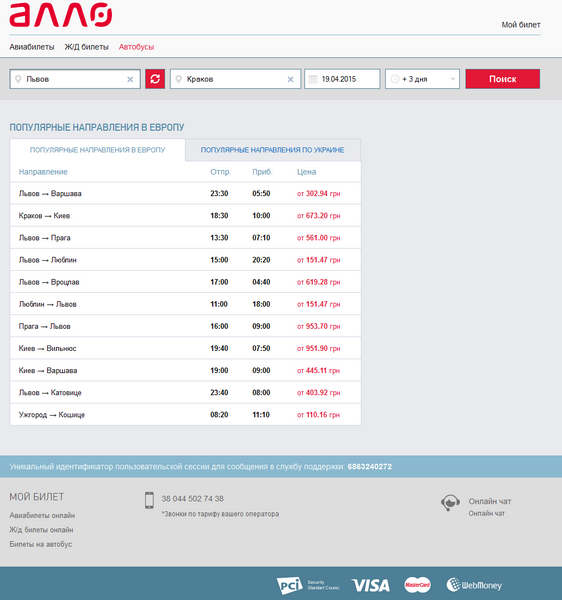Open the Ж/Д билеты section
The height and width of the screenshot is (600, 562).
pyautogui.click(x=86, y=47)
